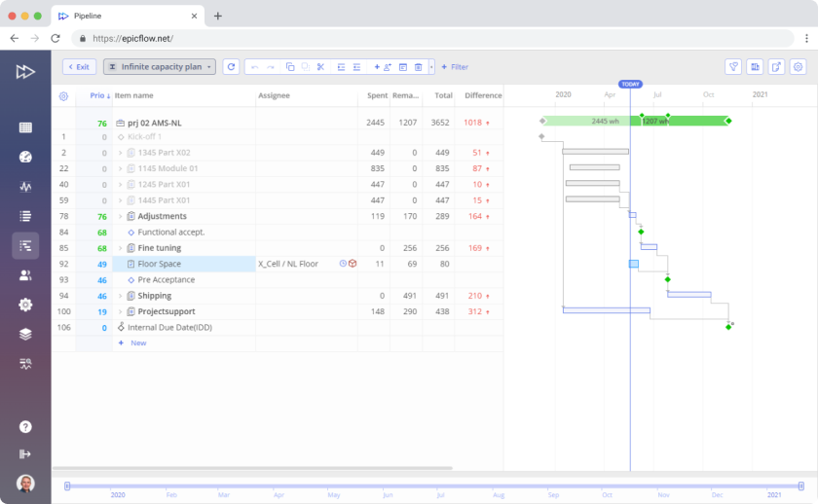
Task: Click the left timeline range slider handle
Action: 67,486
